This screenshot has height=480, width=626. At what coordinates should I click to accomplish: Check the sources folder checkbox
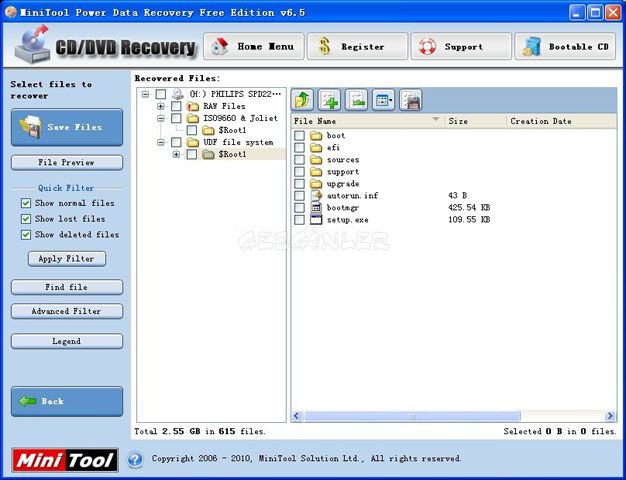point(299,160)
